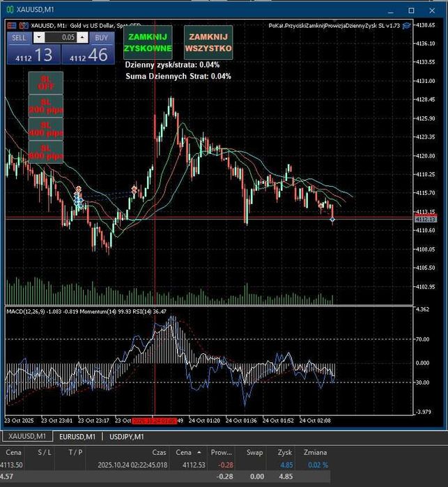The width and height of the screenshot is (448, 487).
Task: Click the 30.00 indicator level label
Action: tap(422, 382)
